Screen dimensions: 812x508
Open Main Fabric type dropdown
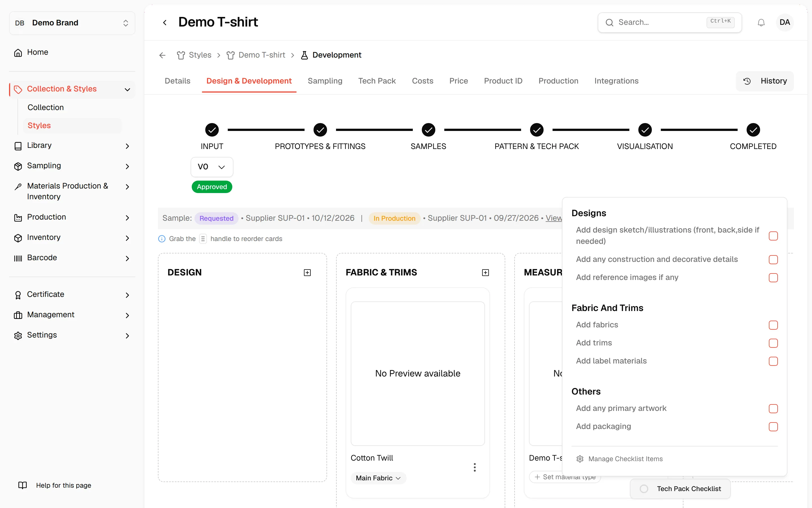[378, 478]
